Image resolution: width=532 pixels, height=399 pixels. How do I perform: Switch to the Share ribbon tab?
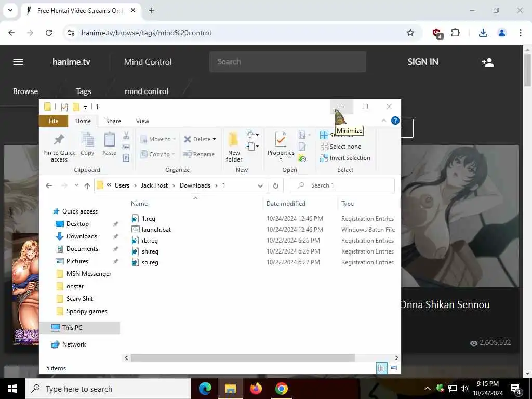[x=113, y=121]
